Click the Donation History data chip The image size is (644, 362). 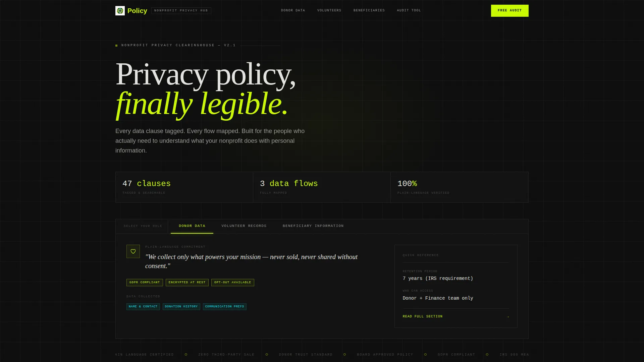(181, 307)
